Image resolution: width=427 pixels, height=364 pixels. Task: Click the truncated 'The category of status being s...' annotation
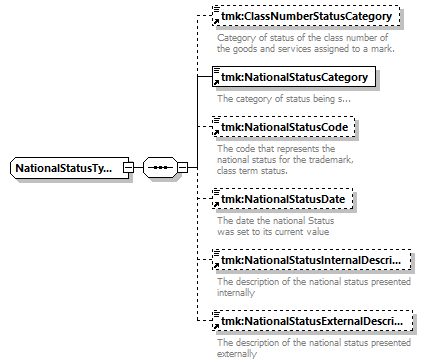point(284,99)
